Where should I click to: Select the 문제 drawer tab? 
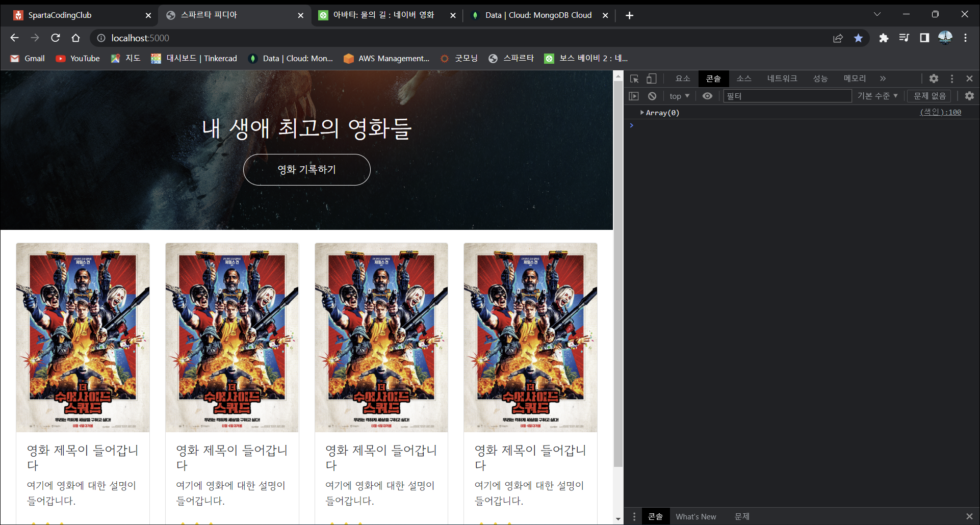pyautogui.click(x=742, y=516)
